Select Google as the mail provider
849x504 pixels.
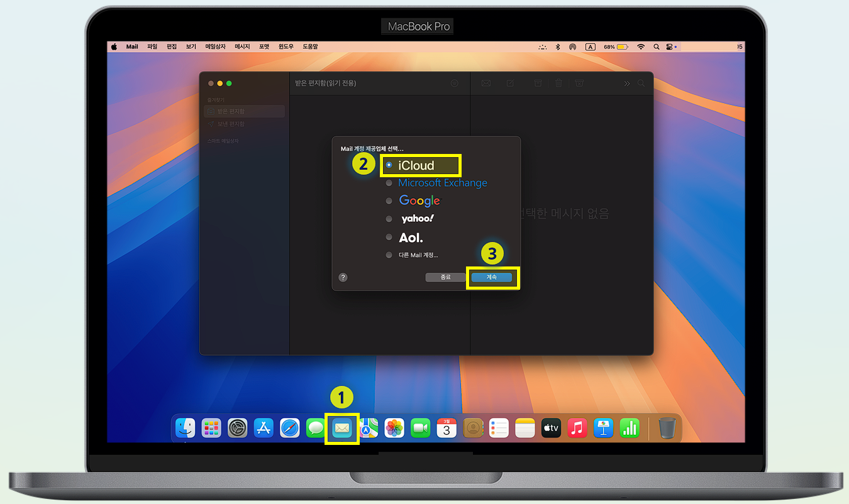[419, 200]
